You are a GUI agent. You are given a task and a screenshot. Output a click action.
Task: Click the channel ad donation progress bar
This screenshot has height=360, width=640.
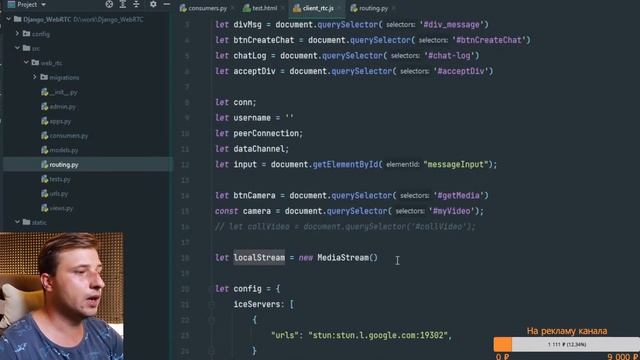(x=567, y=344)
